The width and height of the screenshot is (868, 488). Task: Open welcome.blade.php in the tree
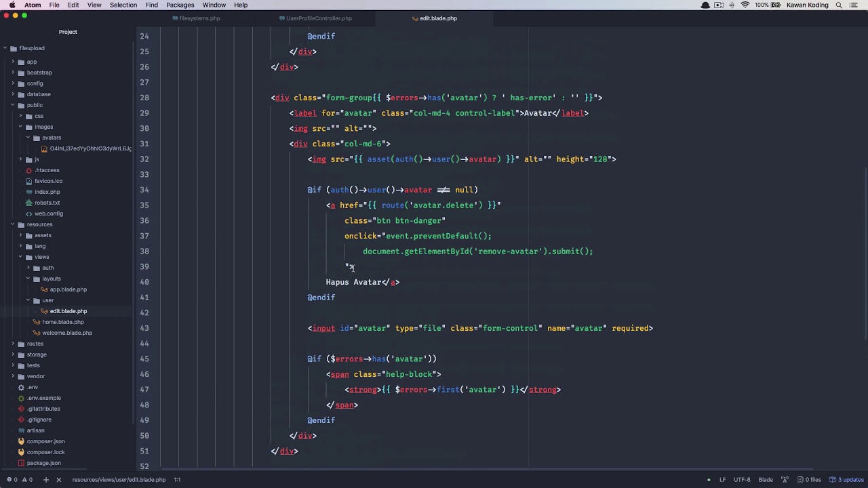[x=67, y=333]
